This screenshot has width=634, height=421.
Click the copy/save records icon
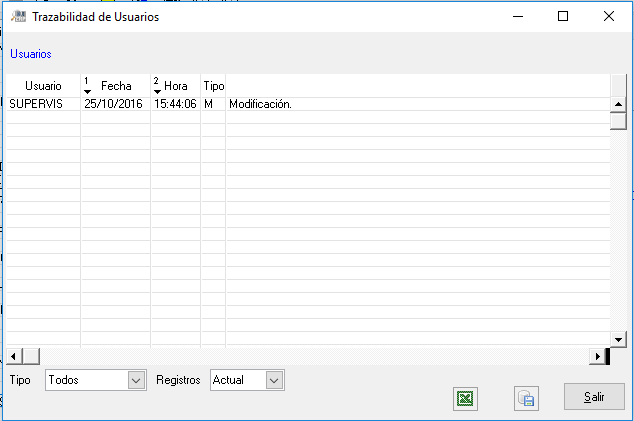point(526,398)
